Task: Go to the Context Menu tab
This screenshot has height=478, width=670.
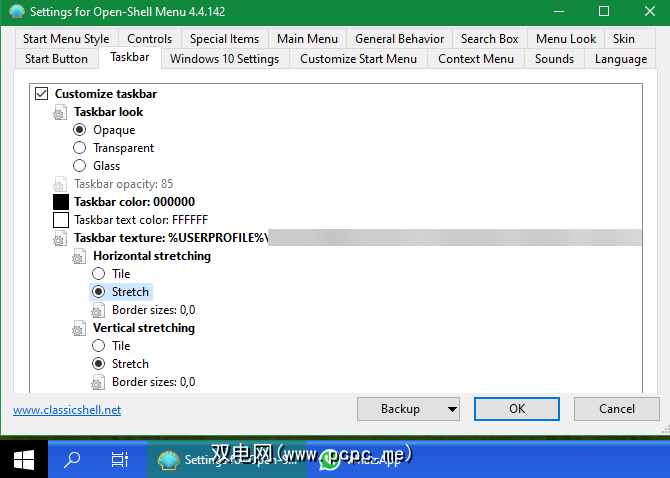Action: click(476, 59)
